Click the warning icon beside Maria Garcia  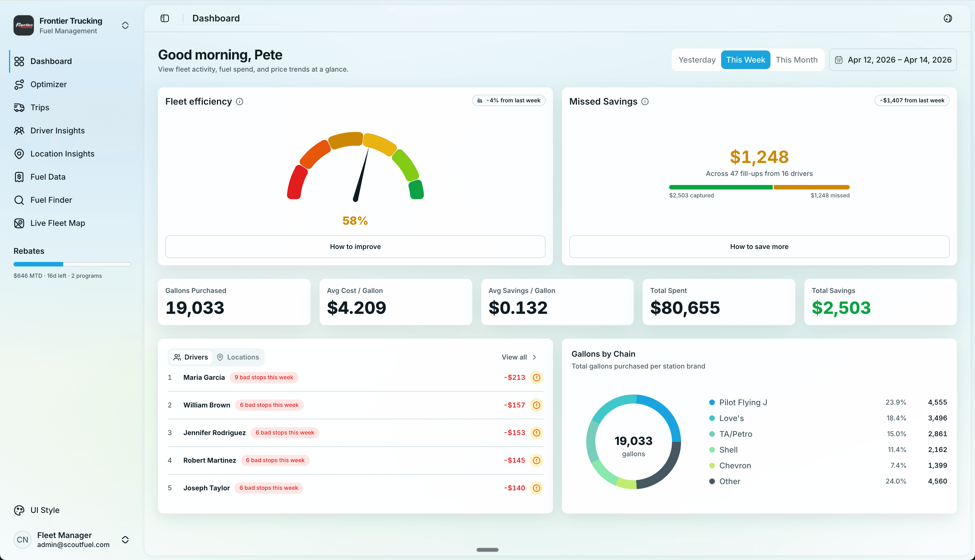[536, 377]
